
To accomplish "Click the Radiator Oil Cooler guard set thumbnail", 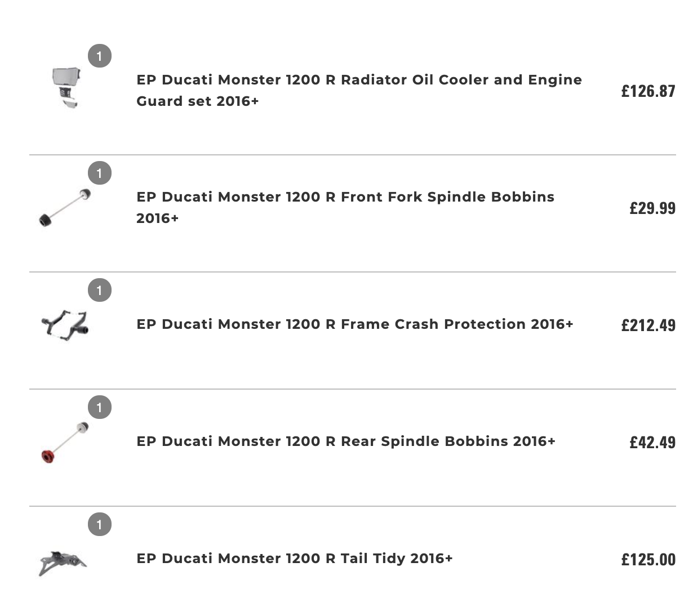I will [66, 88].
